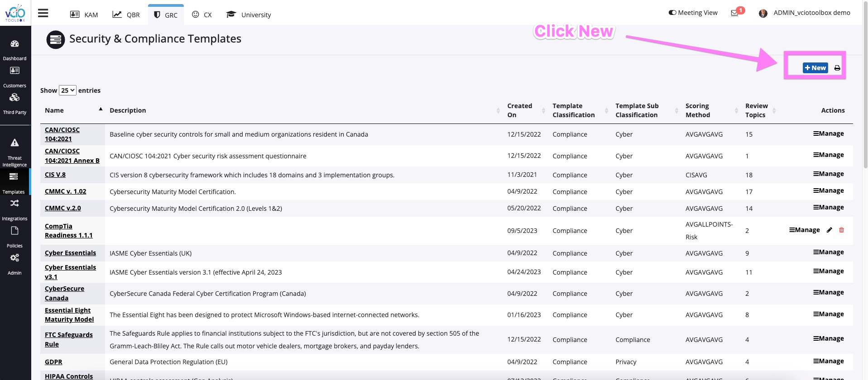Screen dimensions: 868x380
Task: Open CIS V.8 template link
Action: tap(55, 175)
